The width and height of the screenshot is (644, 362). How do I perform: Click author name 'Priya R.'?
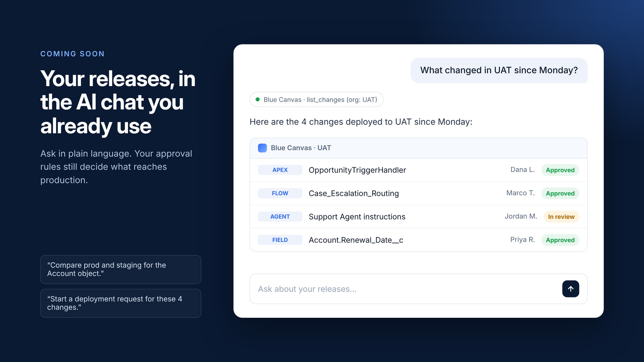[x=522, y=239]
